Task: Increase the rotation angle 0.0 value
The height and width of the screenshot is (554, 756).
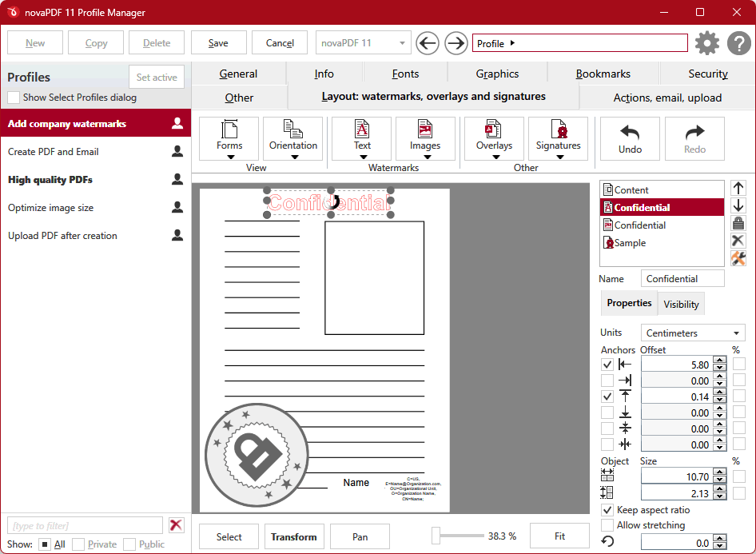Action: coord(720,538)
